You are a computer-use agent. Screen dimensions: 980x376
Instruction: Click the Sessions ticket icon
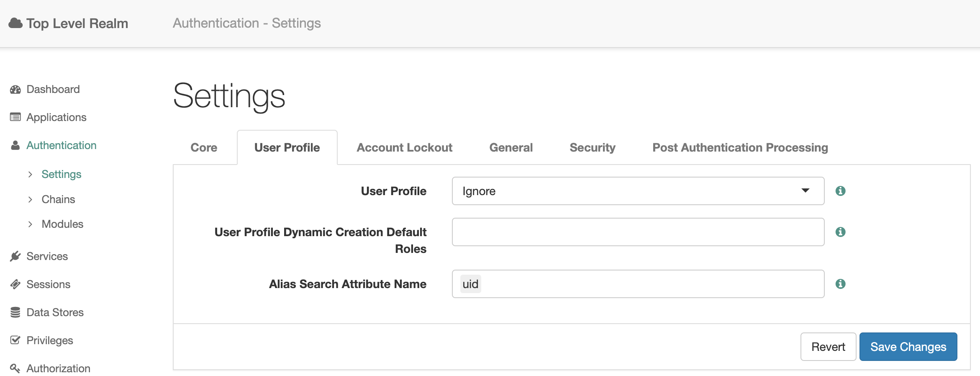pyautogui.click(x=15, y=284)
